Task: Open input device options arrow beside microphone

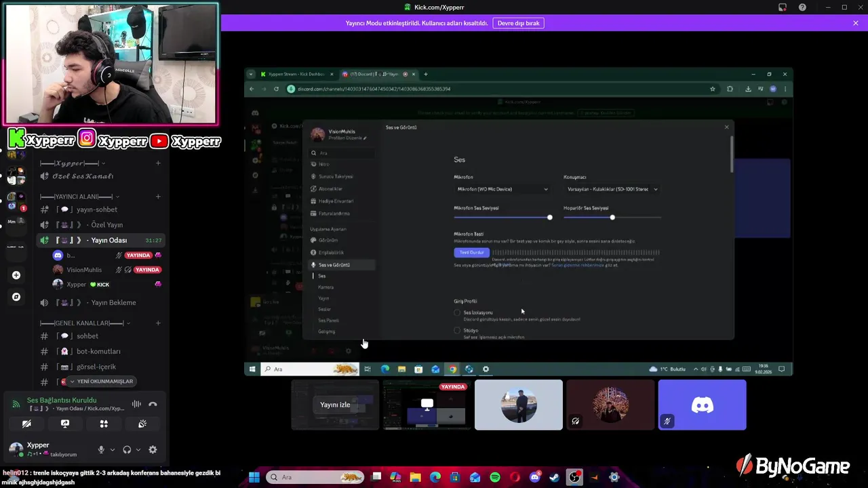Action: [x=112, y=449]
